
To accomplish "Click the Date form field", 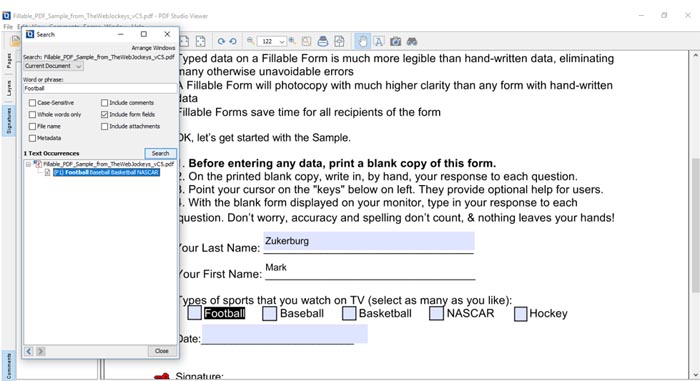I will click(284, 334).
